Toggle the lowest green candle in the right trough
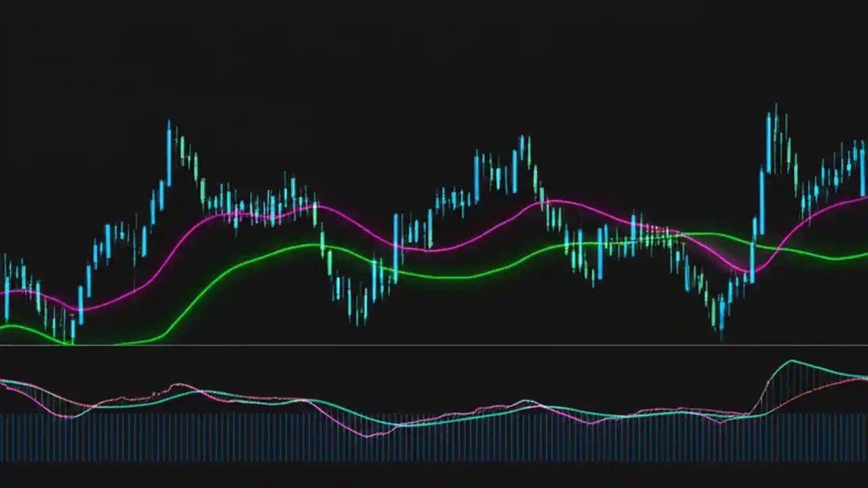Screen dimensions: 868x488 (x=715, y=312)
